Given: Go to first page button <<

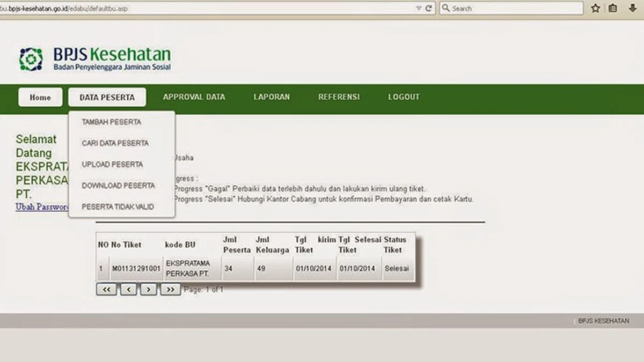Looking at the screenshot, I should point(107,289).
